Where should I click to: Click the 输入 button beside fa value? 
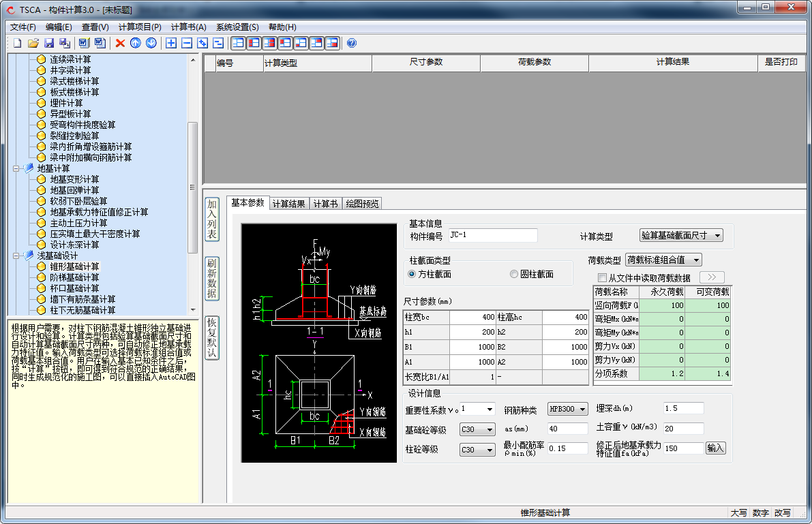coord(716,448)
